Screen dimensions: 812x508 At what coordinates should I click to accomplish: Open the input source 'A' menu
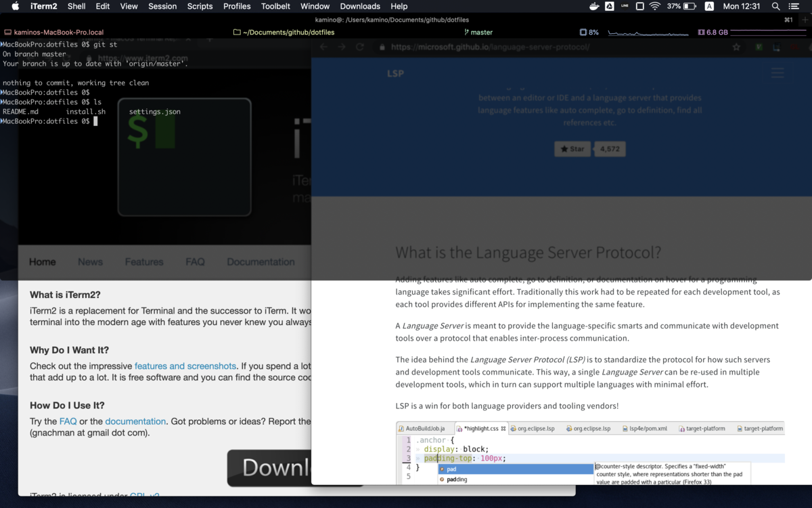point(709,6)
